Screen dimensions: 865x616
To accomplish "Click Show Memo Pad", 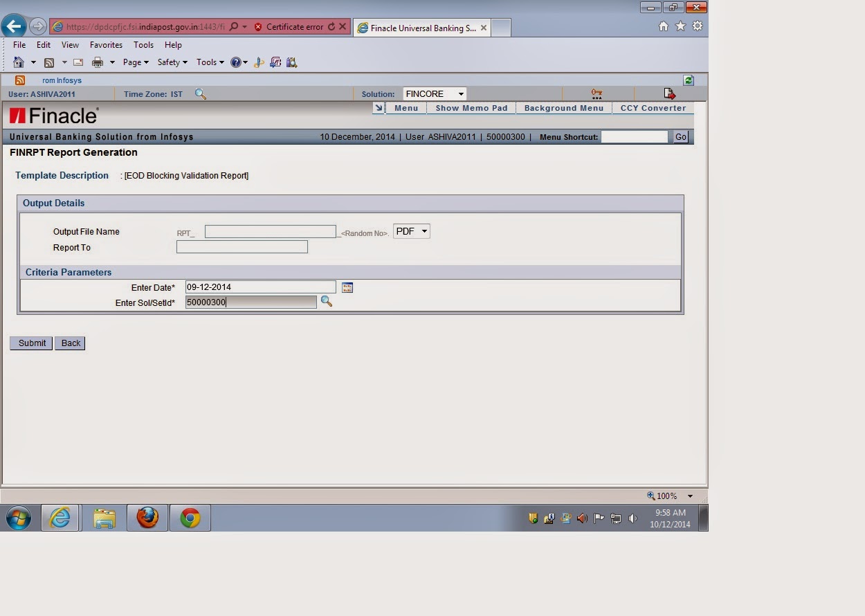I will pyautogui.click(x=471, y=108).
